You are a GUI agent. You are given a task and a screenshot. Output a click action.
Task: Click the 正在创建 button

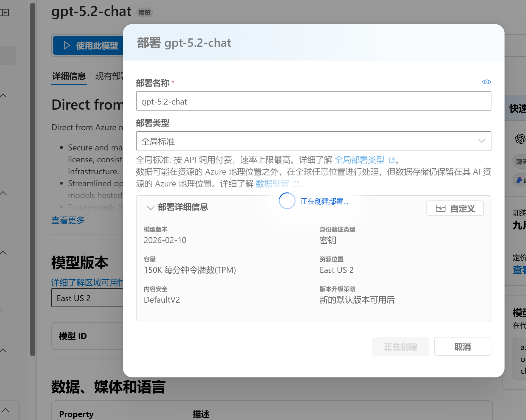pyautogui.click(x=400, y=346)
